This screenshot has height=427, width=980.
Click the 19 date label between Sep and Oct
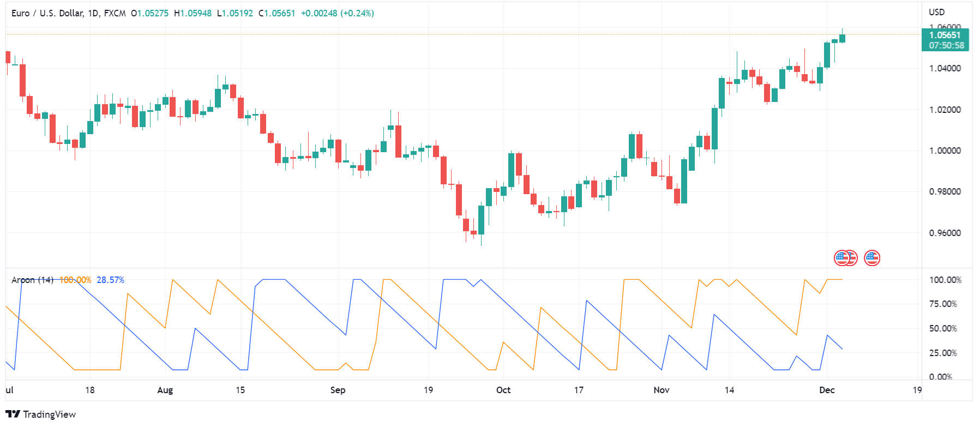(x=428, y=390)
